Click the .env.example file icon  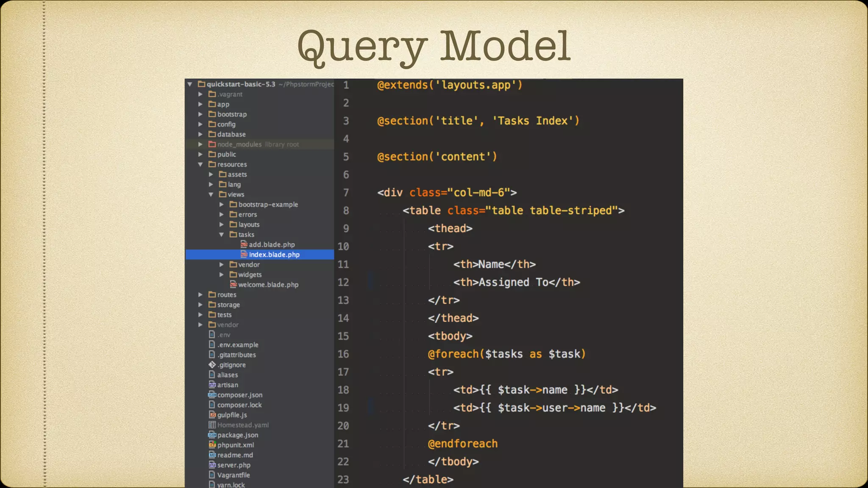[212, 344]
